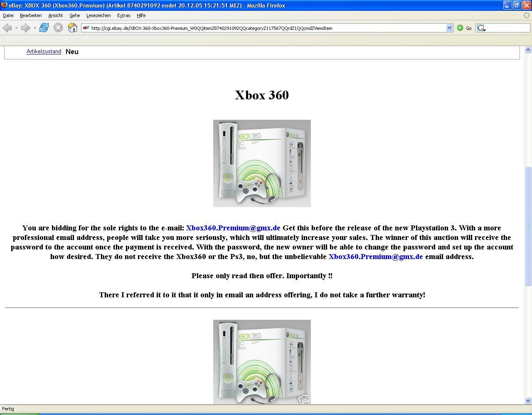
Task: Click the Stop loading button
Action: coord(58,28)
